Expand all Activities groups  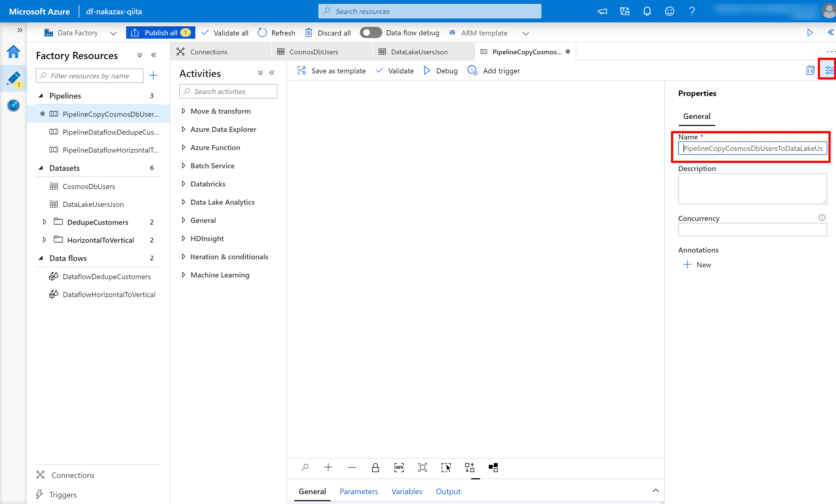tap(260, 73)
